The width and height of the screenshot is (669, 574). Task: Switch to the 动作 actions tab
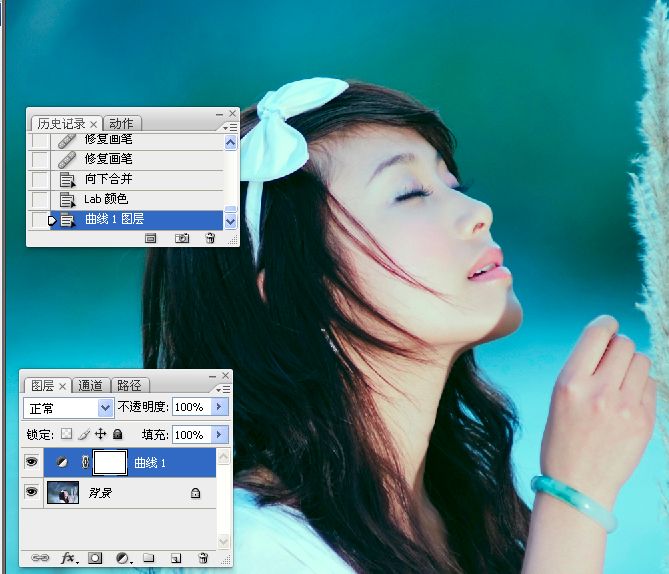point(120,124)
